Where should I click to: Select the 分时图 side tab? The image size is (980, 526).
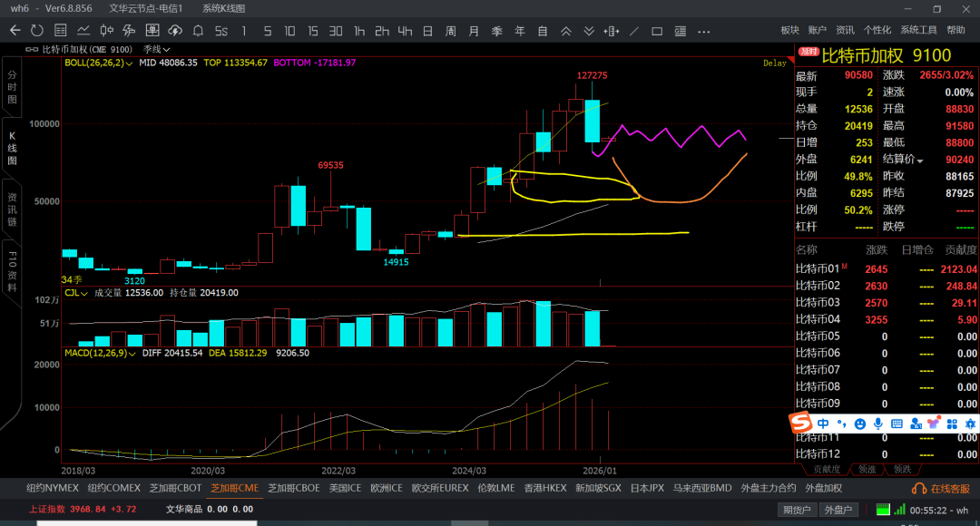tap(12, 87)
